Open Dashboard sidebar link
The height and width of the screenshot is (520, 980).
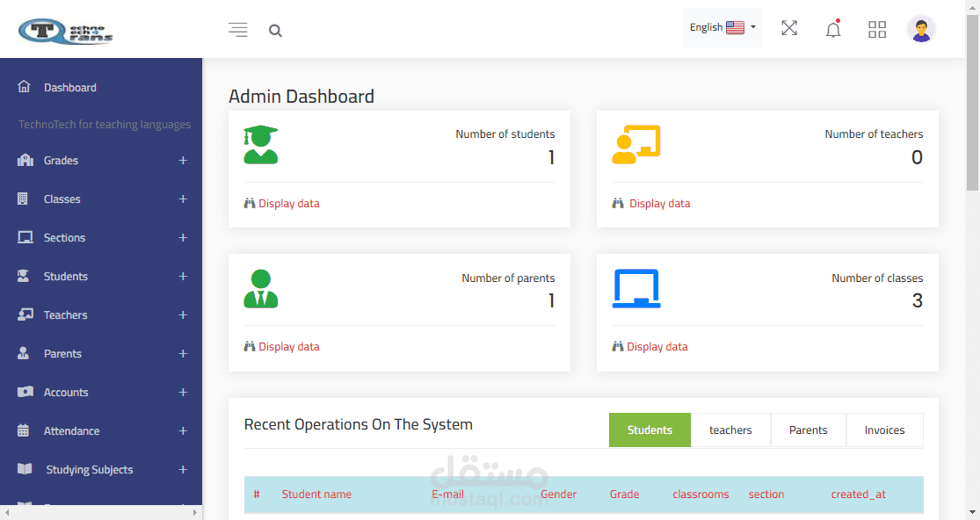coord(70,87)
